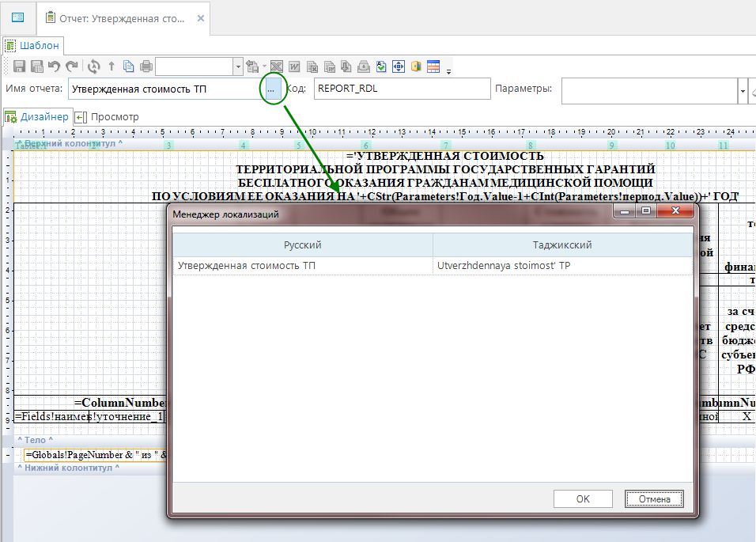Click the up arrow toolbar icon
The width and height of the screenshot is (756, 542).
click(112, 66)
